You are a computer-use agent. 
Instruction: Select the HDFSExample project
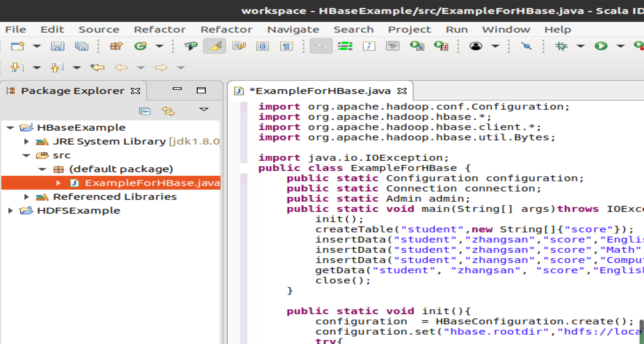click(x=79, y=211)
